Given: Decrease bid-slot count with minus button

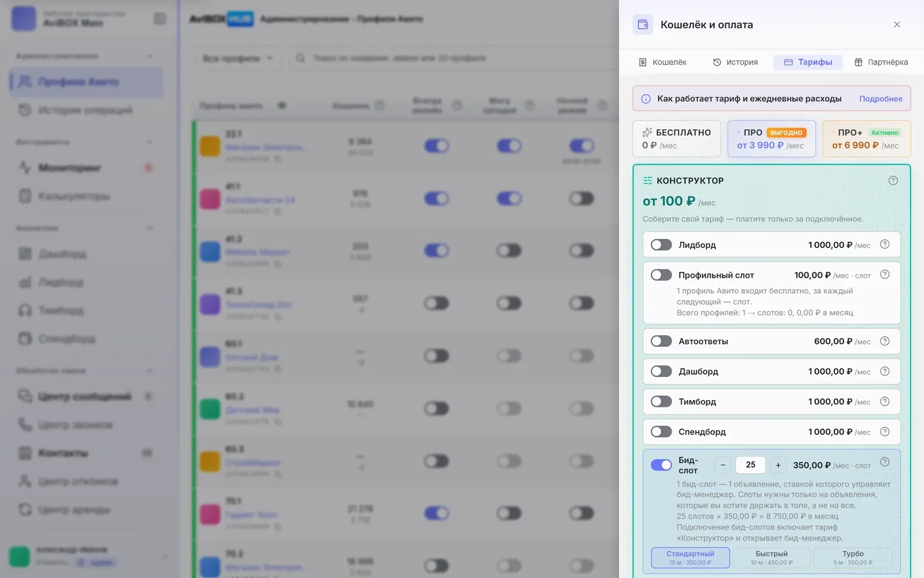Looking at the screenshot, I should point(723,465).
